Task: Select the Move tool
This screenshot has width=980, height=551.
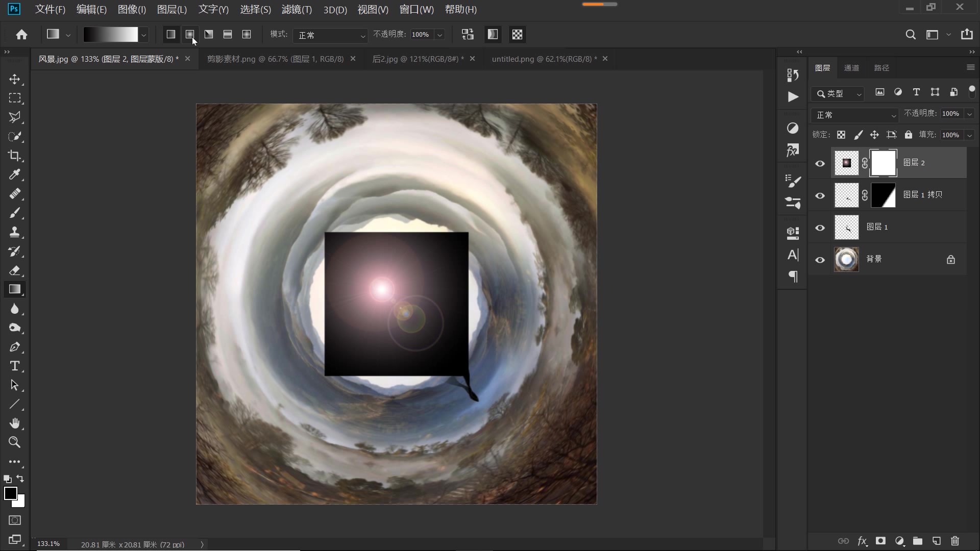Action: (x=14, y=79)
